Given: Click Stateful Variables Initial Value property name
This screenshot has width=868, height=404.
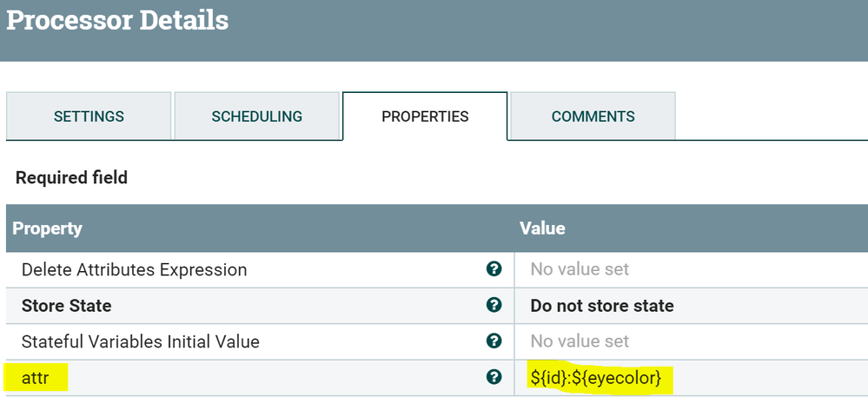Looking at the screenshot, I should point(140,341).
